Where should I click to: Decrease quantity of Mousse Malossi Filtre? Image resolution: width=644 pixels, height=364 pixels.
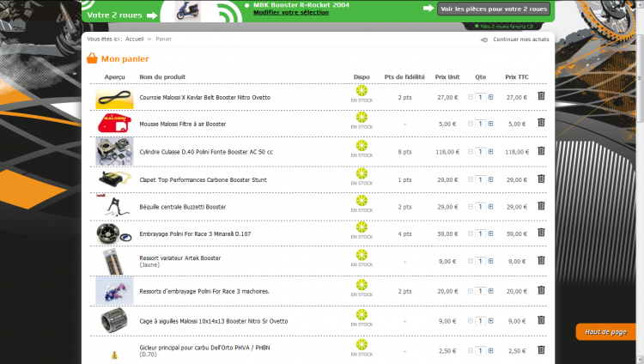tap(471, 124)
